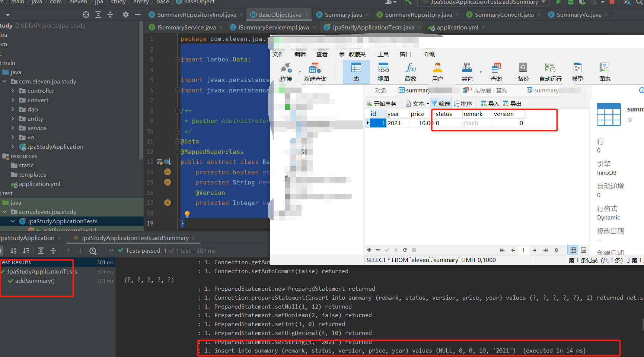Click the record number field showing 1

click(x=523, y=250)
